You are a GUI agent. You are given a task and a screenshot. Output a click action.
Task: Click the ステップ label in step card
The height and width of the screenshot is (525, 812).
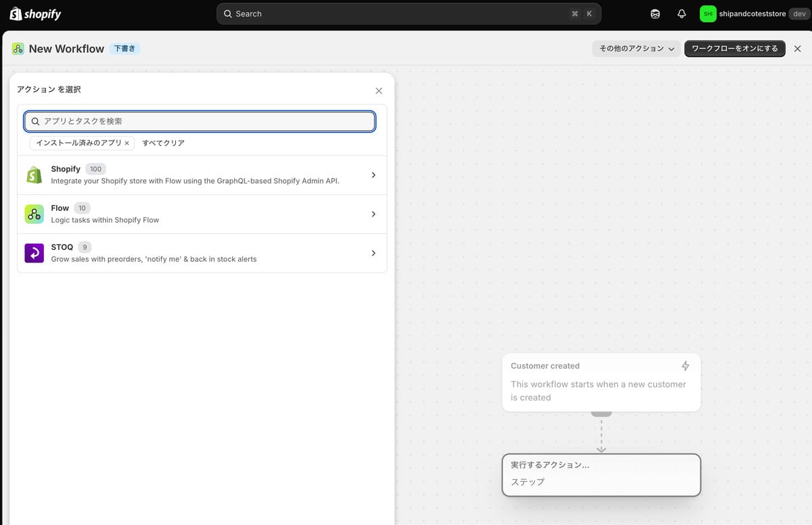pyautogui.click(x=528, y=482)
